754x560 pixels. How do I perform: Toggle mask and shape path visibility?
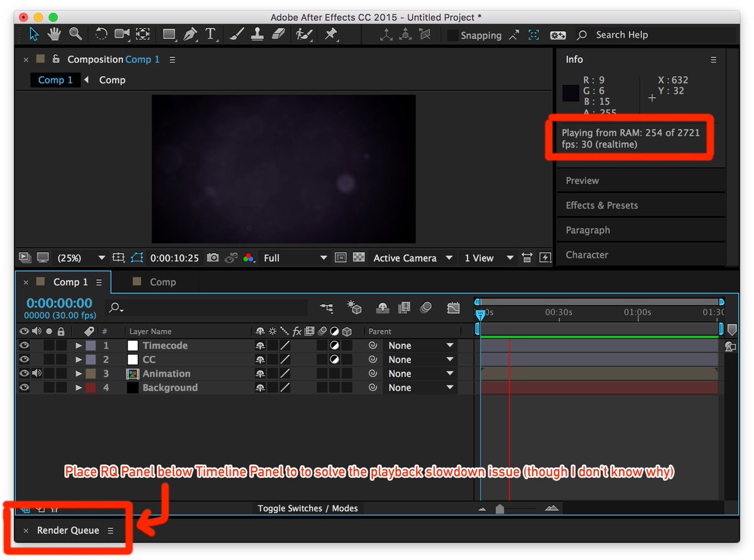pos(137,258)
